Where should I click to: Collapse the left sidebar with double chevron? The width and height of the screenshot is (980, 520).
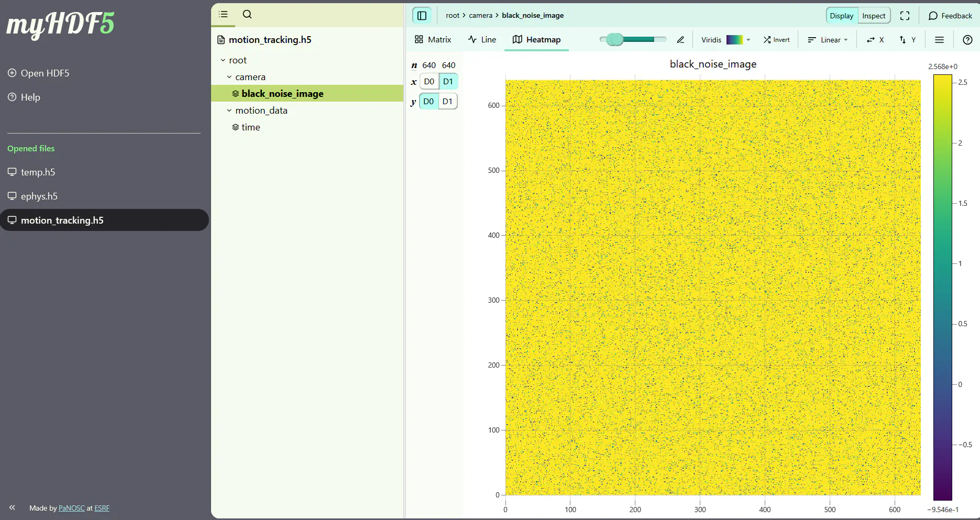(12, 507)
